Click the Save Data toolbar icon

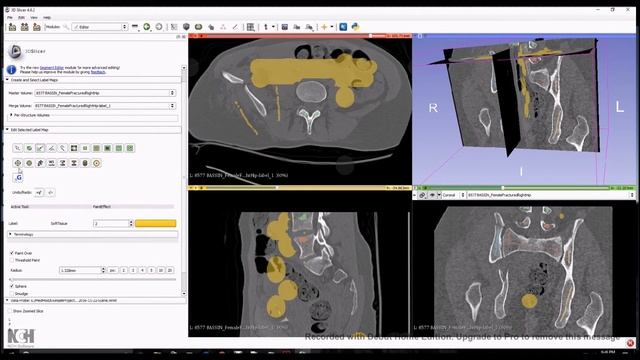[37, 27]
